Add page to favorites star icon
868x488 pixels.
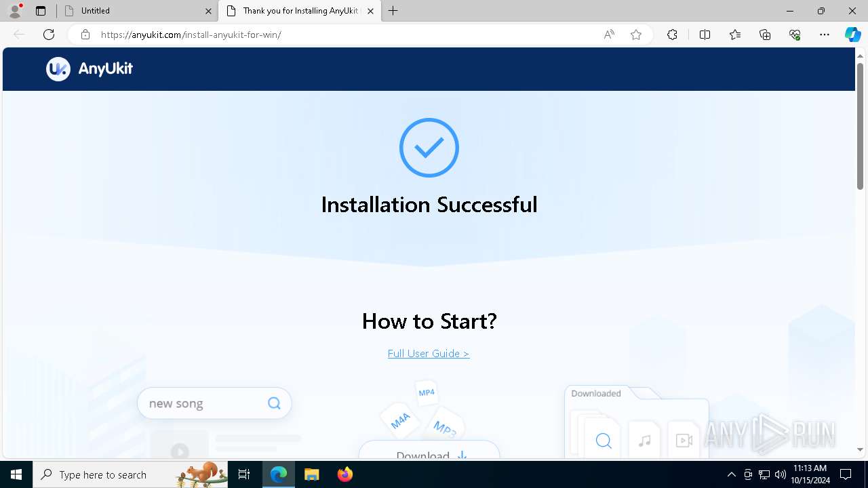click(636, 35)
